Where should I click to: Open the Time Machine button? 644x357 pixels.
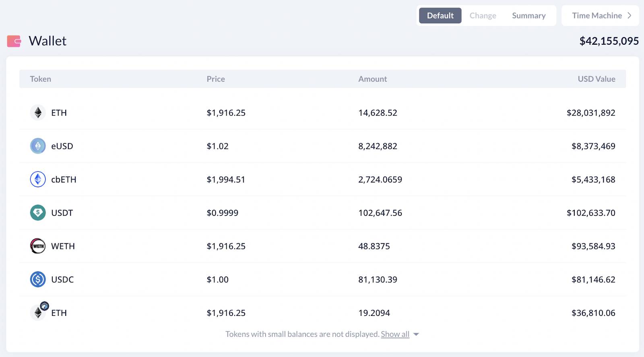[600, 16]
